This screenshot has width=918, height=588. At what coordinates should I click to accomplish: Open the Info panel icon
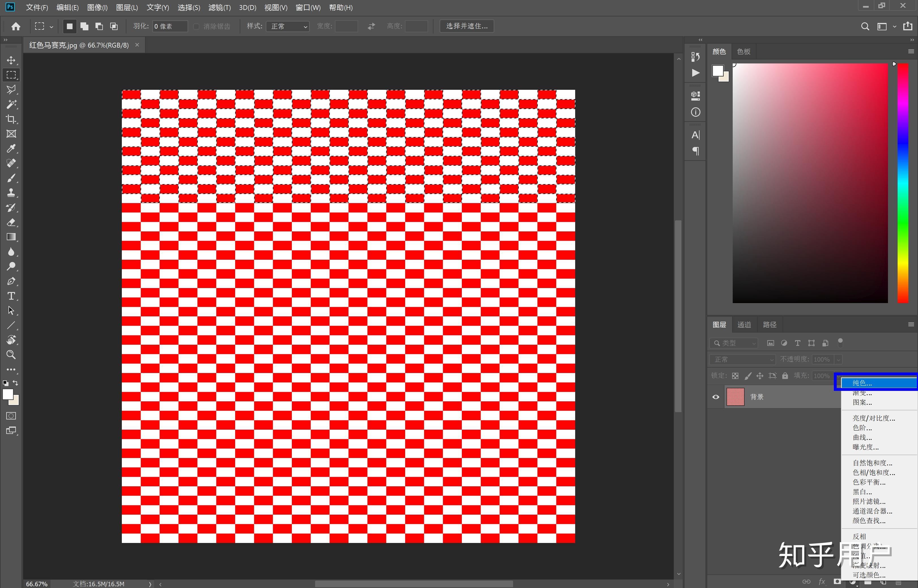click(695, 112)
